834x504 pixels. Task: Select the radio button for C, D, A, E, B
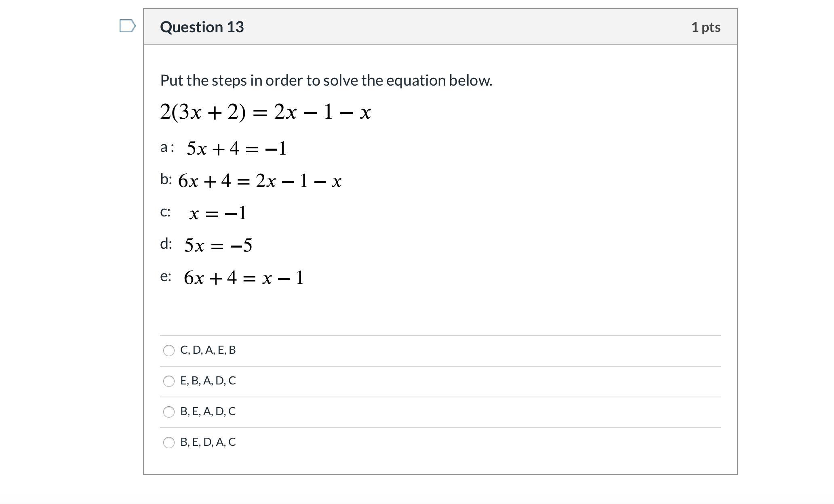(x=169, y=350)
